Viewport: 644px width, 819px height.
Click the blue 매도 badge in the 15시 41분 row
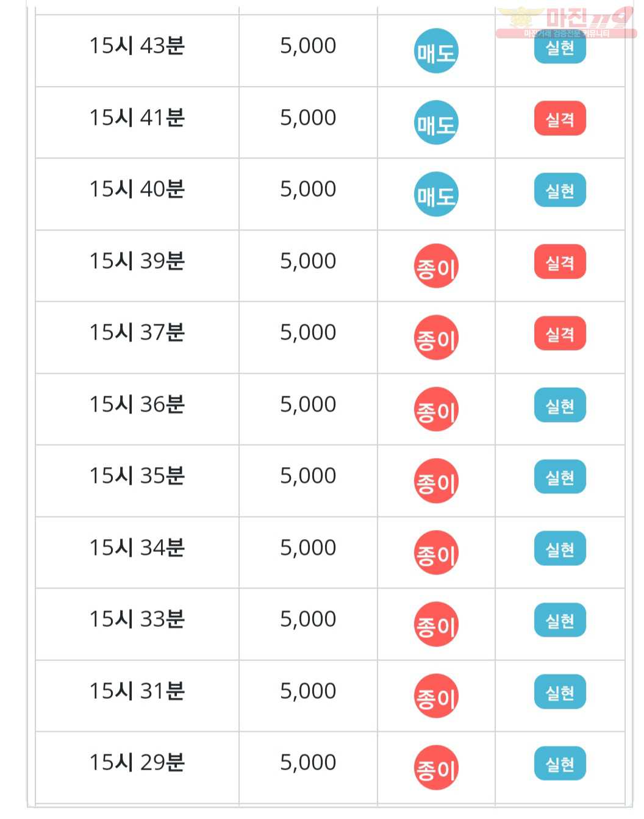pyautogui.click(x=436, y=123)
